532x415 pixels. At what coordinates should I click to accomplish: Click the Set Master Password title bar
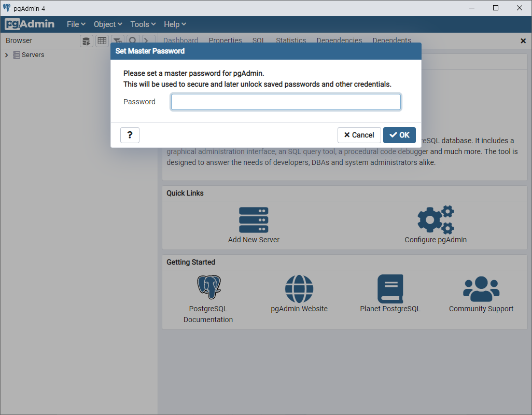tap(266, 51)
